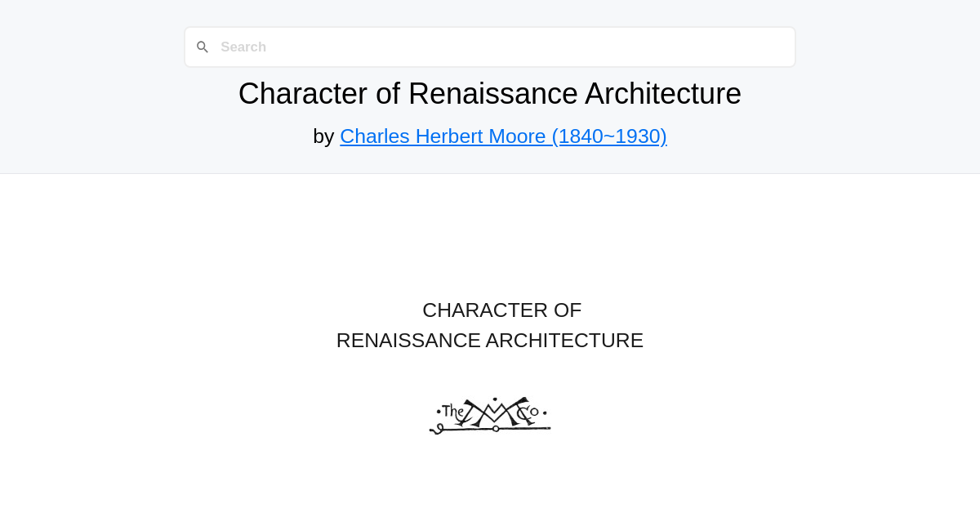The width and height of the screenshot is (980, 513).
Task: Click inside the Search text field
Action: [490, 47]
